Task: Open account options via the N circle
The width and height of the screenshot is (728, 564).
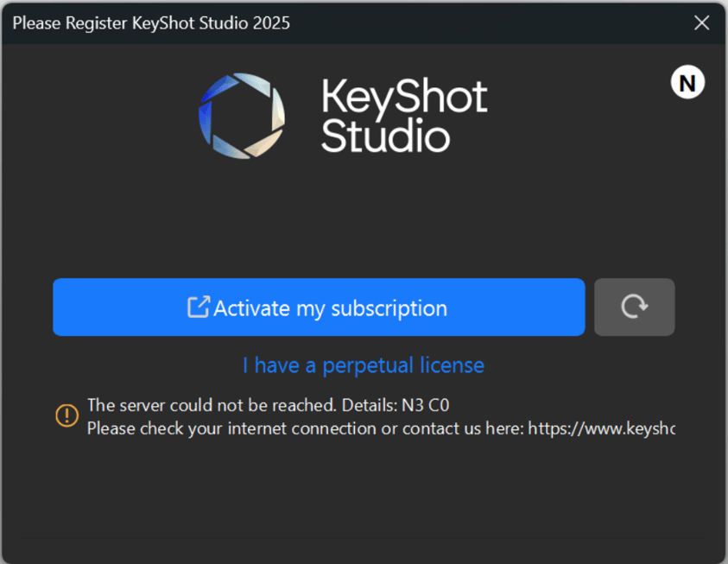Action: [687, 83]
